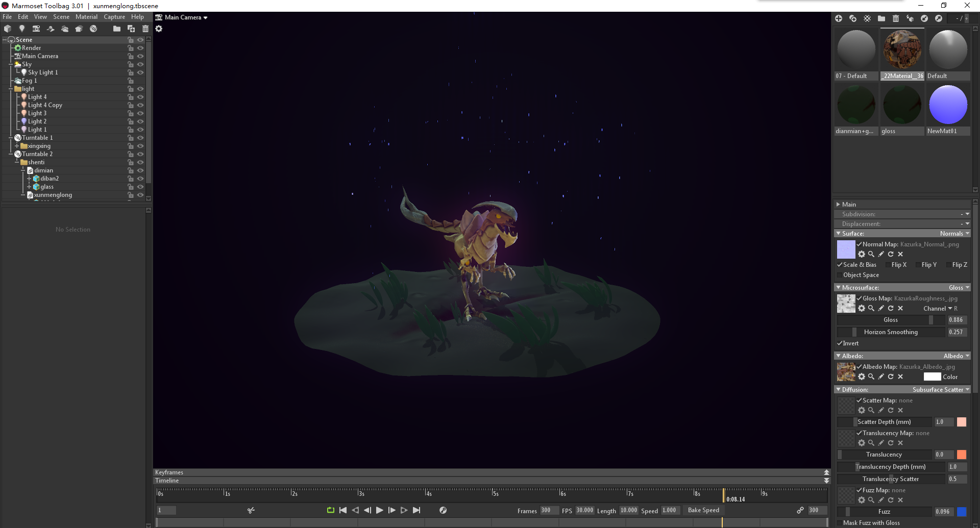
Task: Duplicate selected scene object
Action: tap(131, 29)
